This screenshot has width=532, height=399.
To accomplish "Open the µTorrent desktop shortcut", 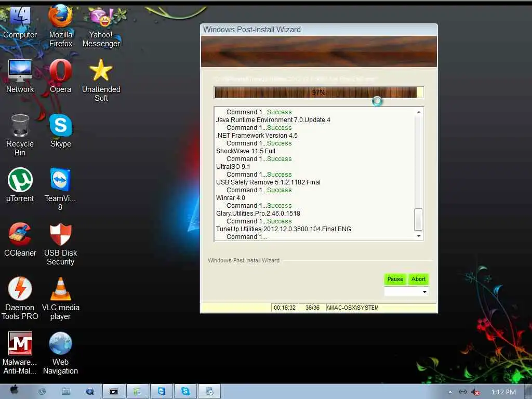I will [20, 185].
